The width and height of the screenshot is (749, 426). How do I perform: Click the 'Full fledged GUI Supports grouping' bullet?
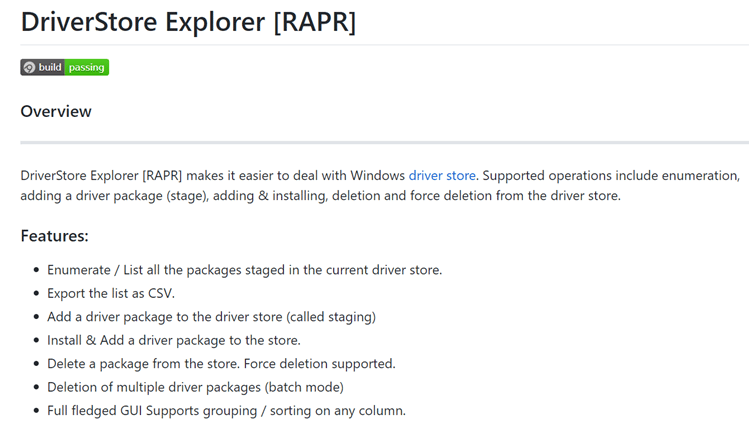pyautogui.click(x=226, y=411)
